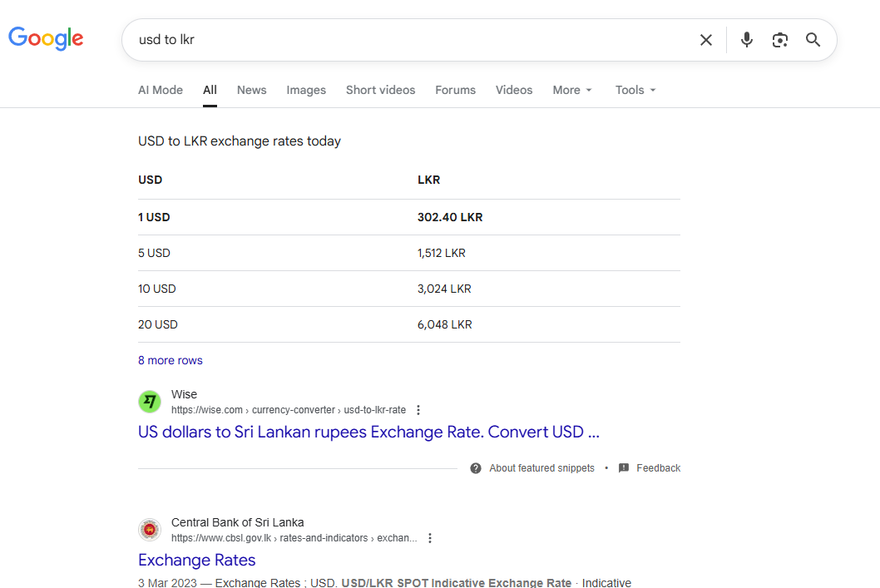The width and height of the screenshot is (880, 588).
Task: Click 'Central Bank of Sri Lanka' site name
Action: pyautogui.click(x=237, y=522)
